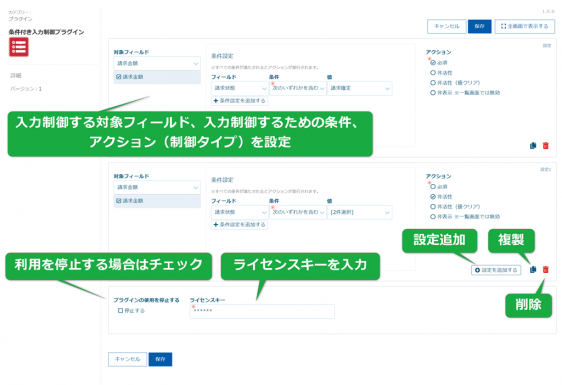This screenshot has height=385, width=562.
Task: Click plus icon to add condition in first block
Action: pyautogui.click(x=216, y=101)
